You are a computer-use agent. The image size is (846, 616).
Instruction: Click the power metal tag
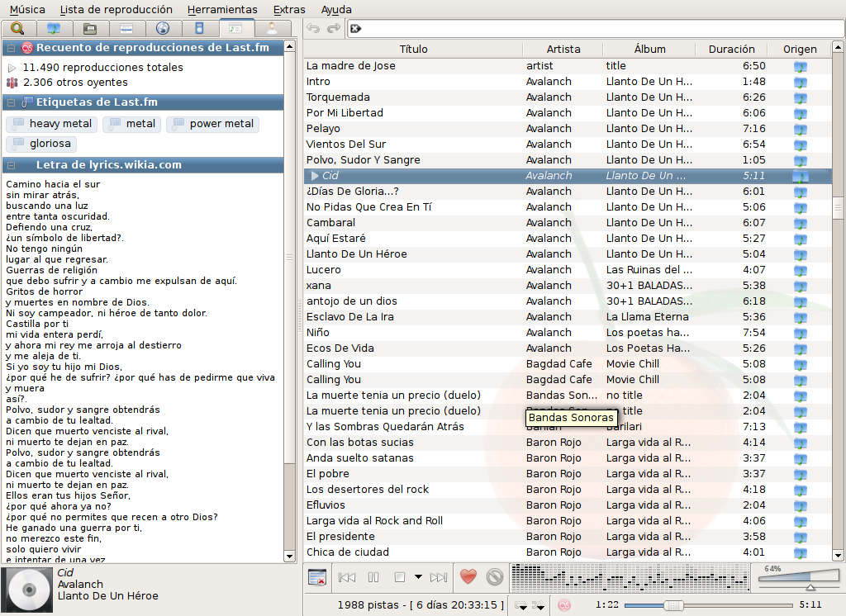point(213,124)
